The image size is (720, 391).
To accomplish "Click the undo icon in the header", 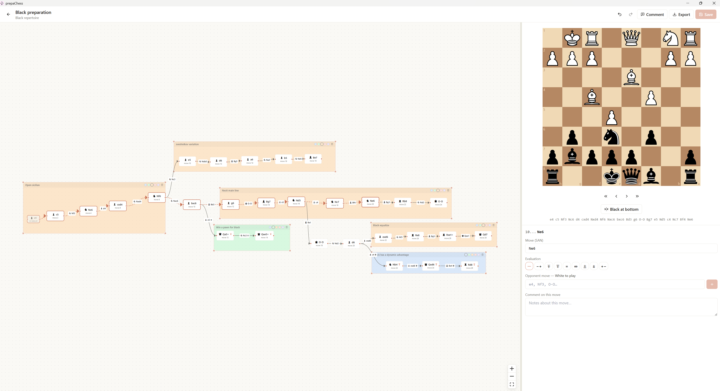I will [x=619, y=14].
